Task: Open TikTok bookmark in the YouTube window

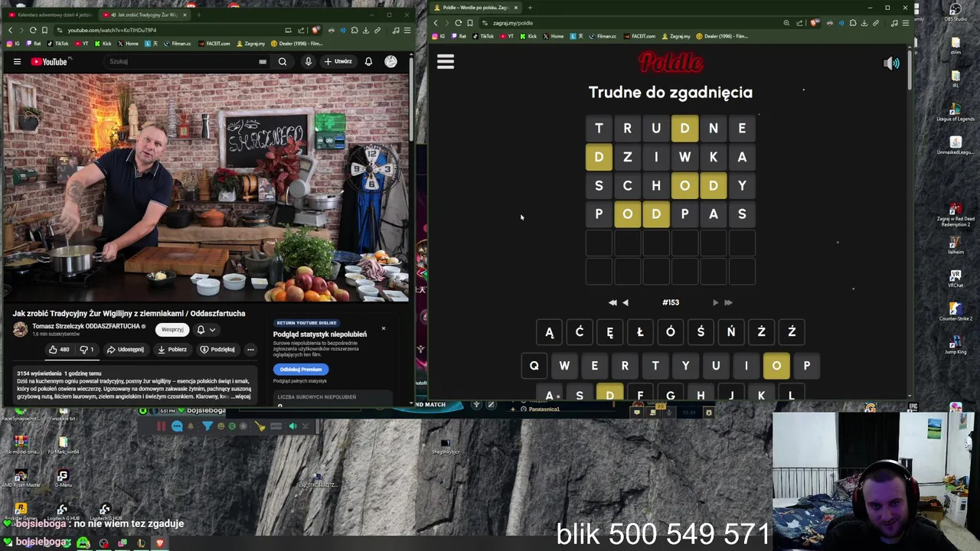Action: pyautogui.click(x=58, y=44)
